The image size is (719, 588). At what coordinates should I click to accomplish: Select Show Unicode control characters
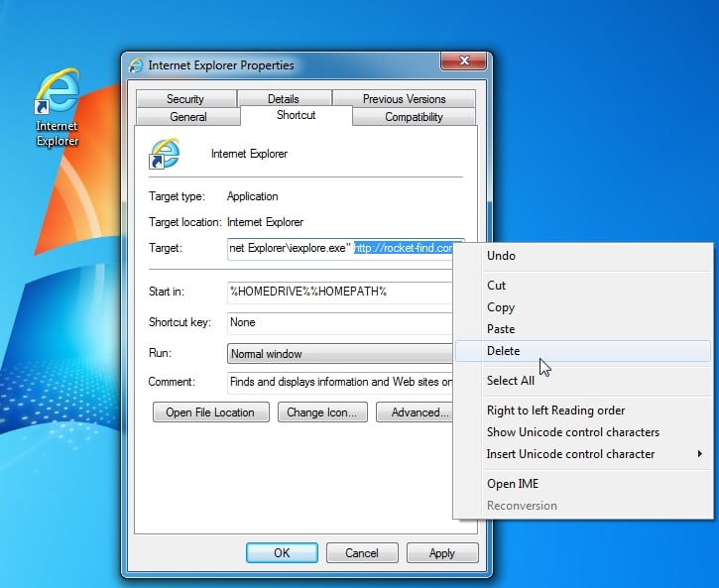coord(583,432)
